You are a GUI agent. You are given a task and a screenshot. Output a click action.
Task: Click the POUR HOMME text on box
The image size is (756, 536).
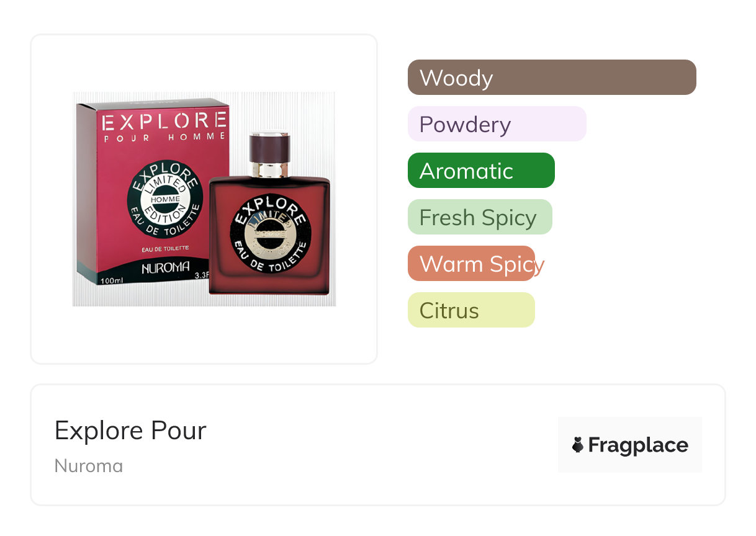click(x=164, y=138)
